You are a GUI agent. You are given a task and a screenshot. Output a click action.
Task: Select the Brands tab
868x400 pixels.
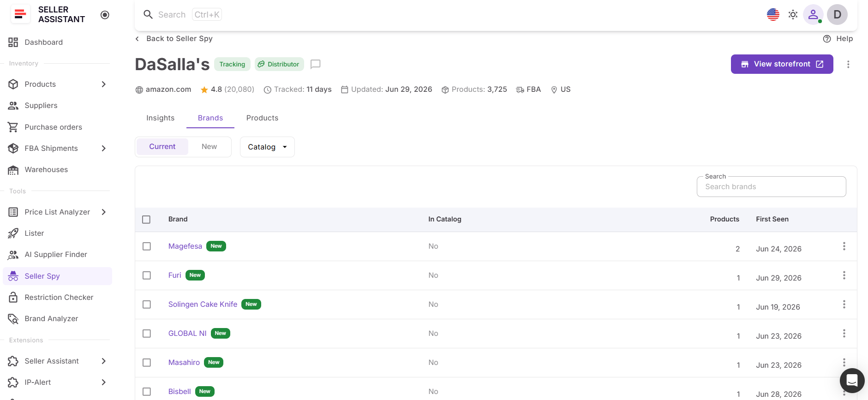pos(210,118)
